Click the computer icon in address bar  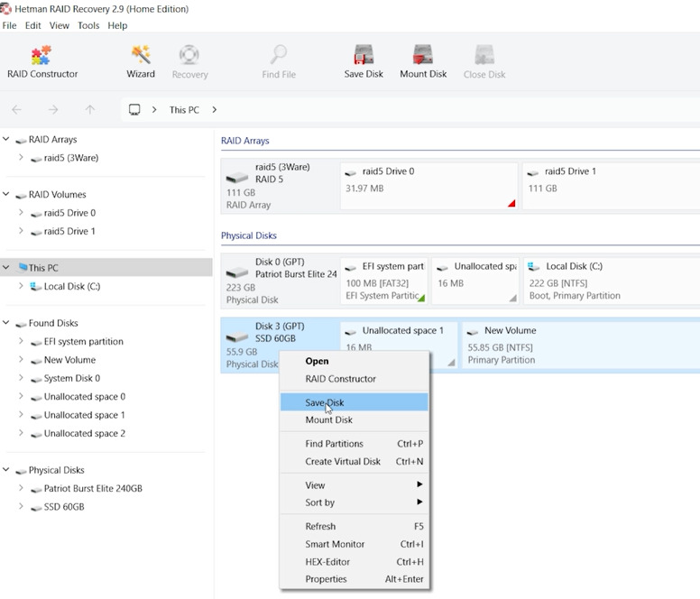pyautogui.click(x=134, y=110)
